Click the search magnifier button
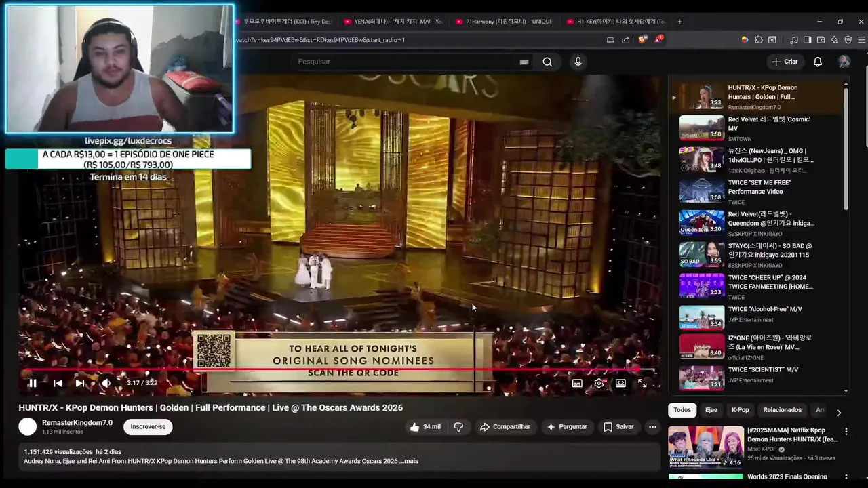868x488 pixels. [x=547, y=62]
